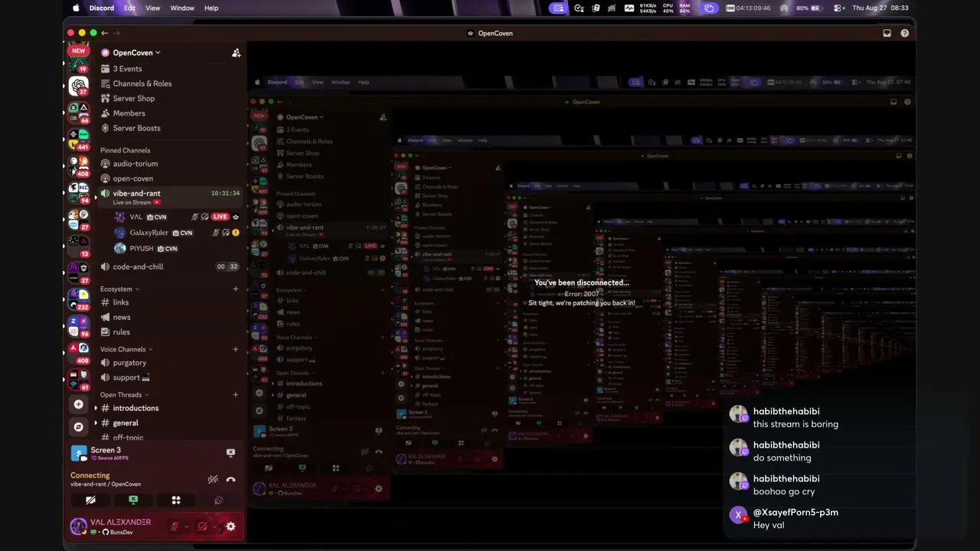Open the Edit menu
Screen dimensions: 980x551
(x=129, y=8)
